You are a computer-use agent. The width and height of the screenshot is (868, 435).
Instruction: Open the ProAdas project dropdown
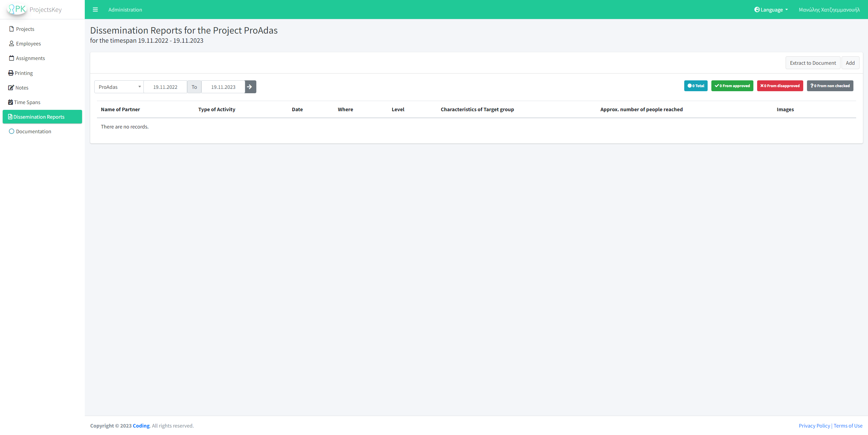point(119,87)
